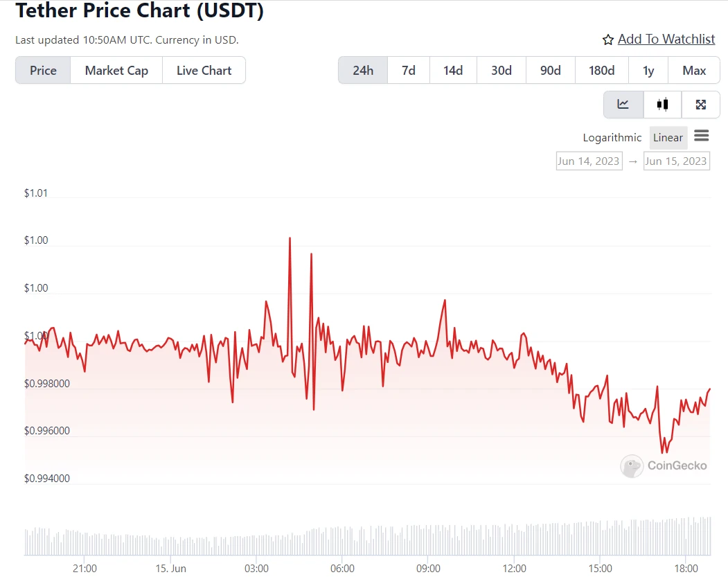This screenshot has width=728, height=577.
Task: Select the line chart view icon
Action: (x=623, y=105)
